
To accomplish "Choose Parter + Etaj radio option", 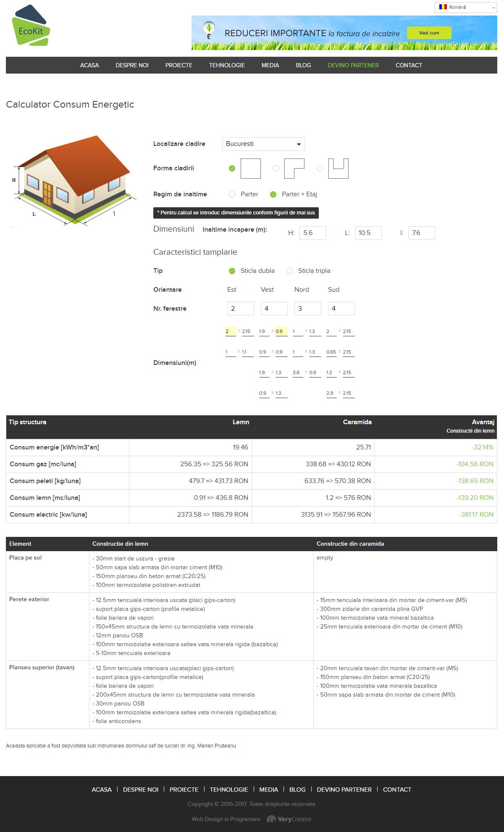I will pos(273,194).
